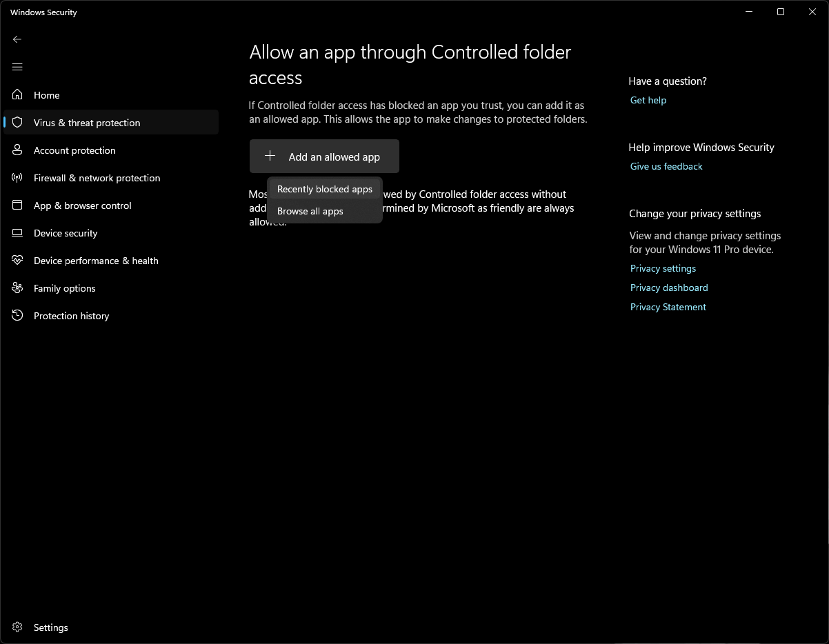Visit the Privacy dashboard link
This screenshot has height=644, width=829.
pos(668,288)
